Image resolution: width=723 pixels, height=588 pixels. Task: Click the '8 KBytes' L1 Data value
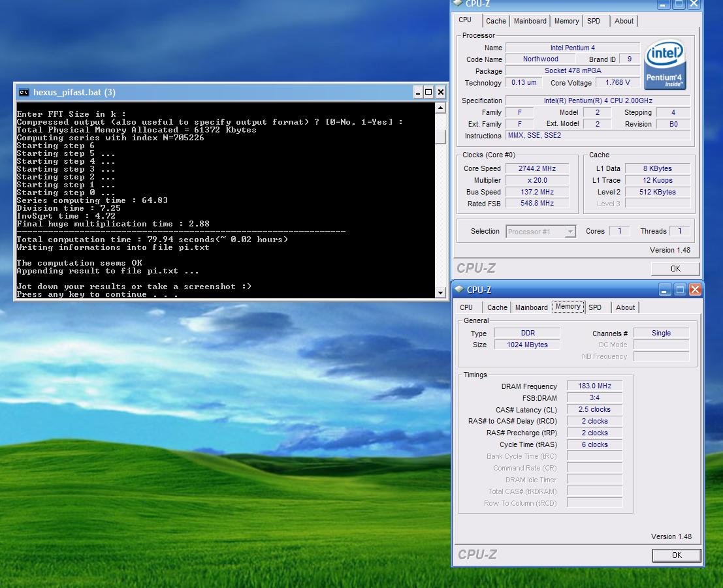[658, 168]
